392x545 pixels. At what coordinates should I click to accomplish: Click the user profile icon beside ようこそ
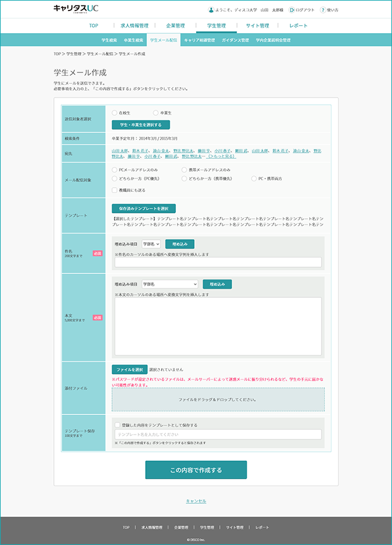pyautogui.click(x=211, y=10)
